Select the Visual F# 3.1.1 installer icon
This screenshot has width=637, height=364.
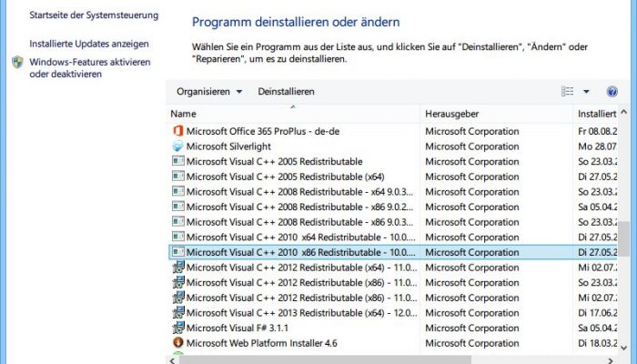click(178, 328)
